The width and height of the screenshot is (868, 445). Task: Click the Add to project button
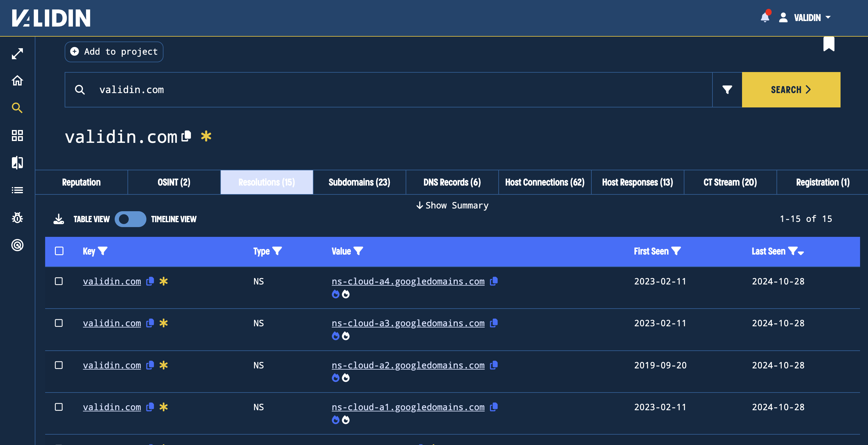[x=114, y=52]
